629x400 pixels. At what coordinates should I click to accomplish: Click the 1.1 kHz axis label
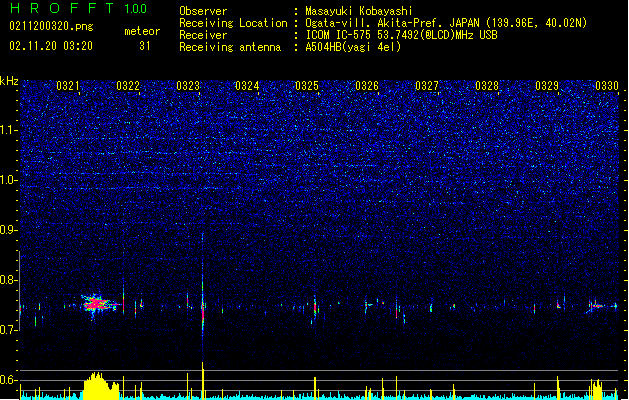coord(9,130)
